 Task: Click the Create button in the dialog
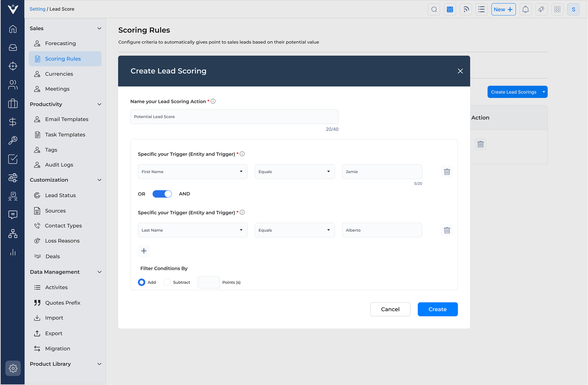pyautogui.click(x=437, y=309)
